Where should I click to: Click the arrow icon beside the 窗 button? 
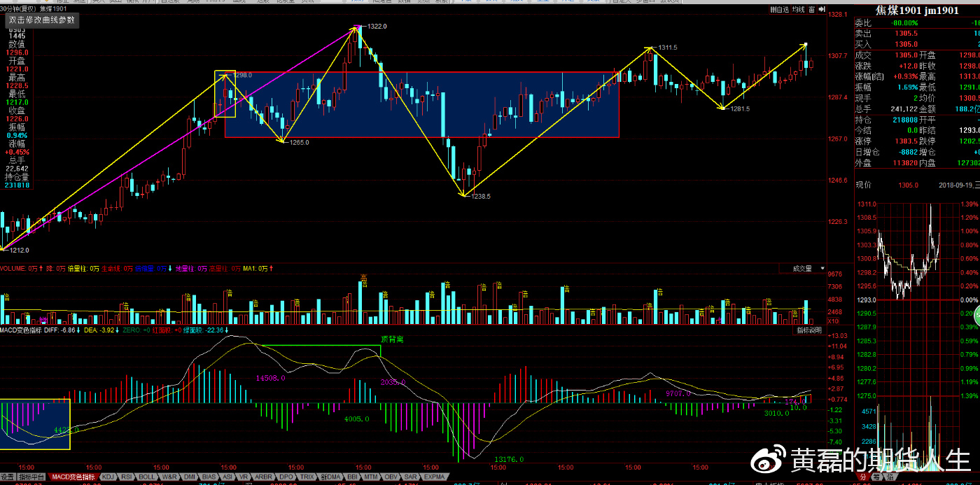coord(822,10)
